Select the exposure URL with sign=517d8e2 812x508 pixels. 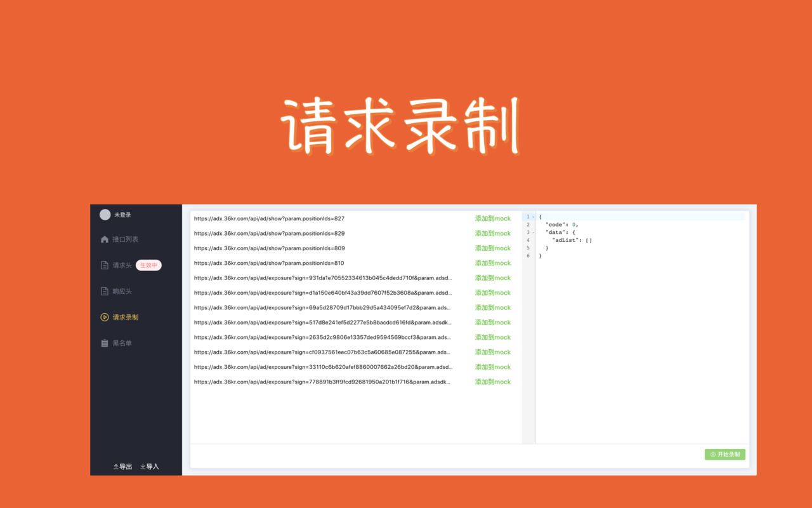pyautogui.click(x=323, y=323)
